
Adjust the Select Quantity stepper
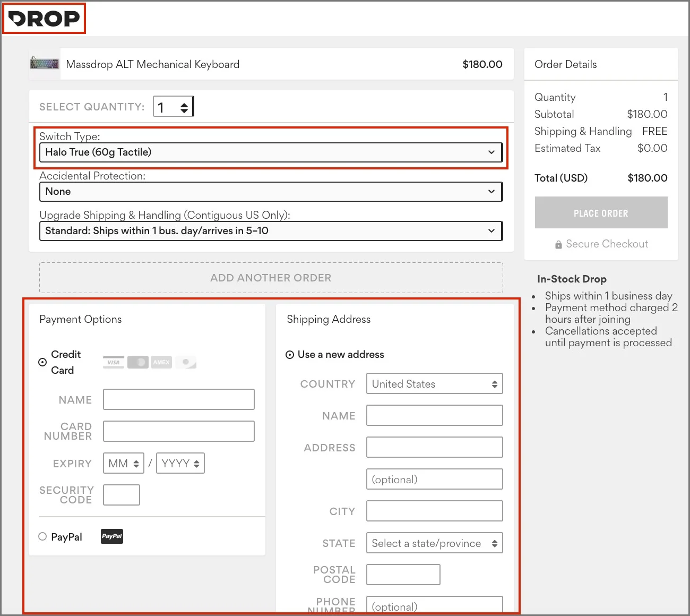(x=173, y=107)
